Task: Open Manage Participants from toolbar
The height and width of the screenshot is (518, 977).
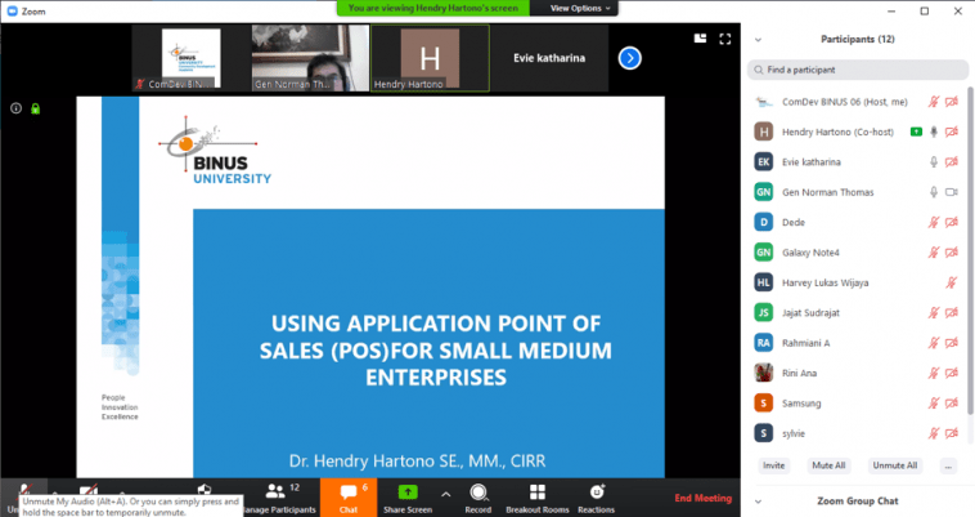Action: 279,498
